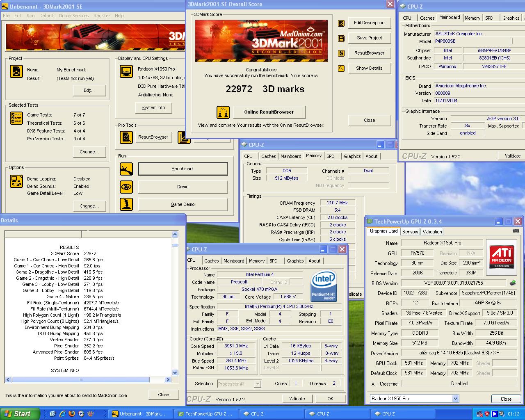Click the Close button in Details window
525x420 pixels.
click(x=164, y=395)
